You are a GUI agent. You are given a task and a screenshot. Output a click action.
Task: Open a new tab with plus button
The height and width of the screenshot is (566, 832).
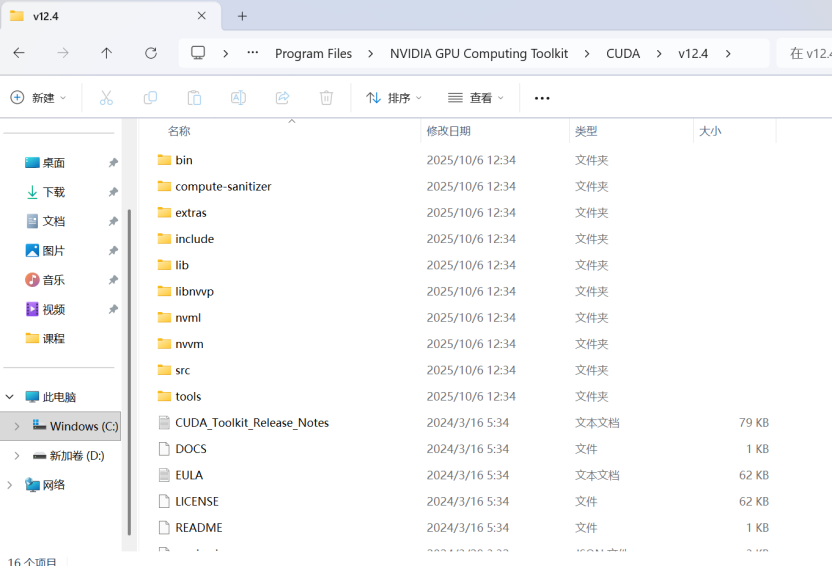coord(242,16)
